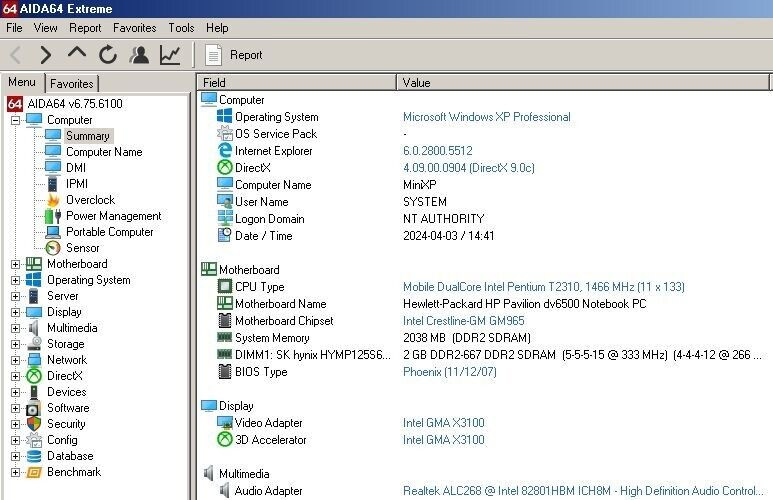
Task: Select the Summary tree item
Action: [88, 136]
